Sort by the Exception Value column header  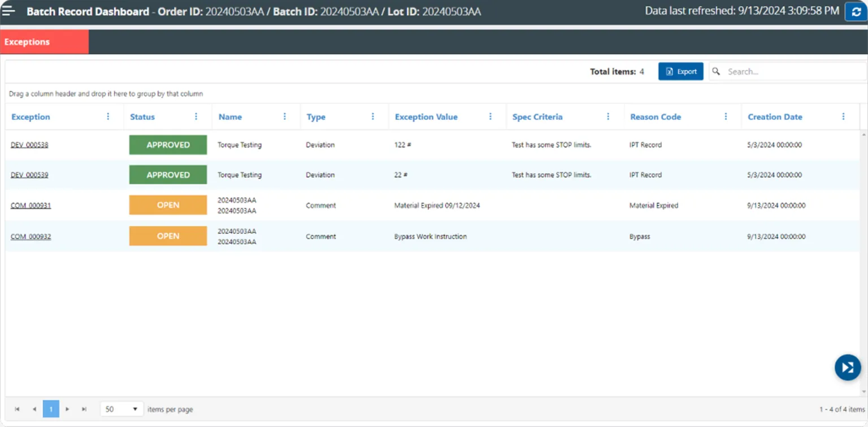tap(426, 117)
